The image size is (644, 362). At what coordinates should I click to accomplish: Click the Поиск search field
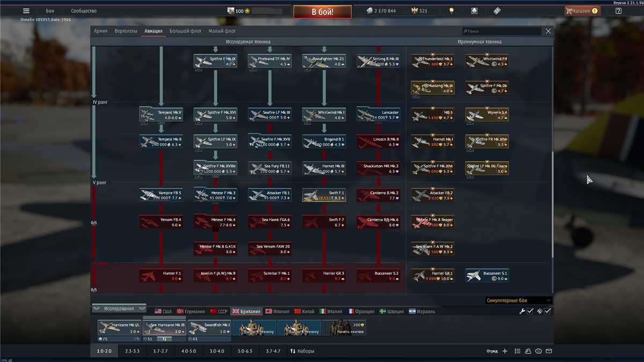click(x=501, y=32)
